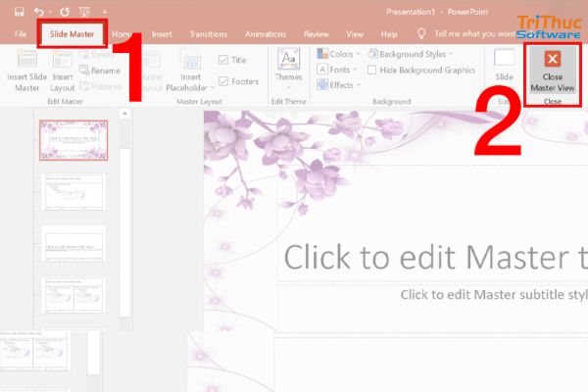Click the Insert Placeholder icon

pos(191,60)
